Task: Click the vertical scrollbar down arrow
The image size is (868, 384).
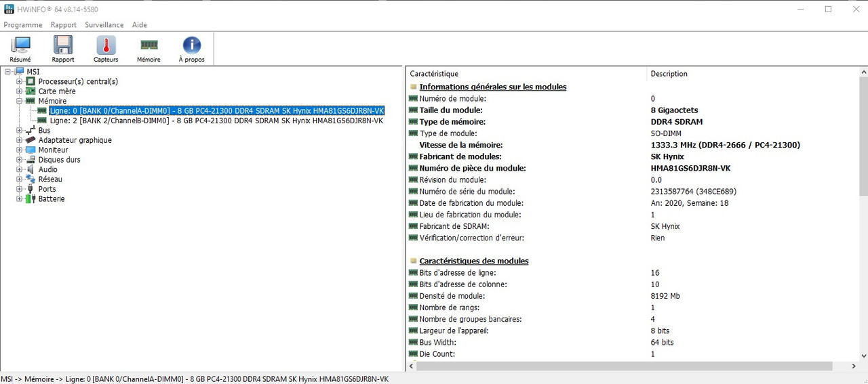Action: 862,355
